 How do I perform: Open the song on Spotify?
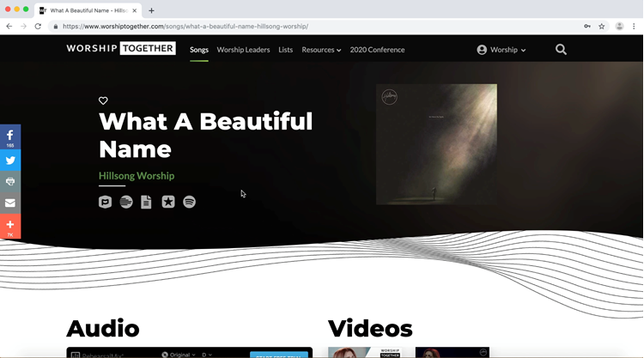click(189, 202)
